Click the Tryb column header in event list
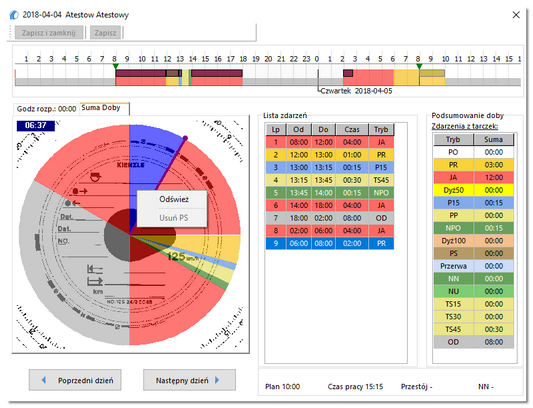 (x=381, y=130)
